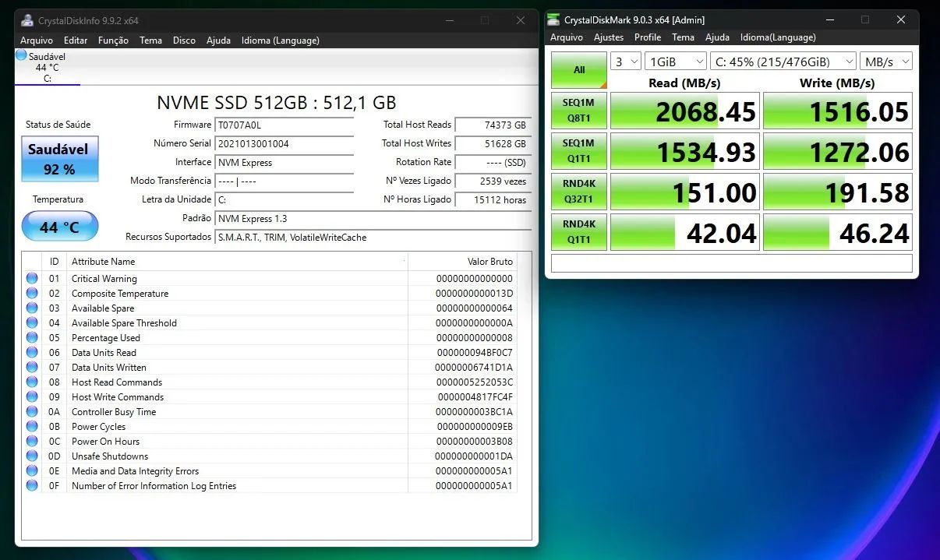940x560 pixels.
Task: Open Ajuda menu in CrystalDiskMark
Action: click(x=717, y=37)
